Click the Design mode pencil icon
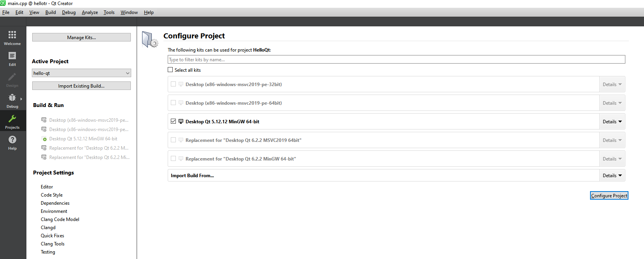Image resolution: width=644 pixels, height=259 pixels. pos(12,78)
